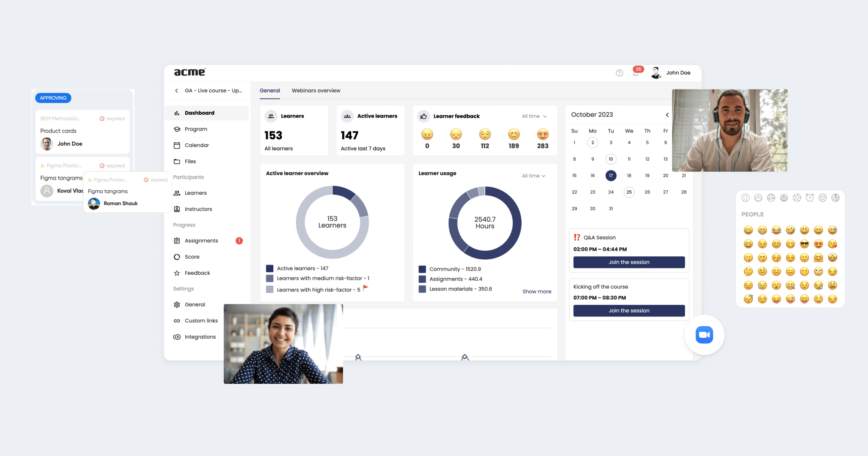Click Show more in Learner usage
The height and width of the screenshot is (456, 868).
tap(537, 291)
